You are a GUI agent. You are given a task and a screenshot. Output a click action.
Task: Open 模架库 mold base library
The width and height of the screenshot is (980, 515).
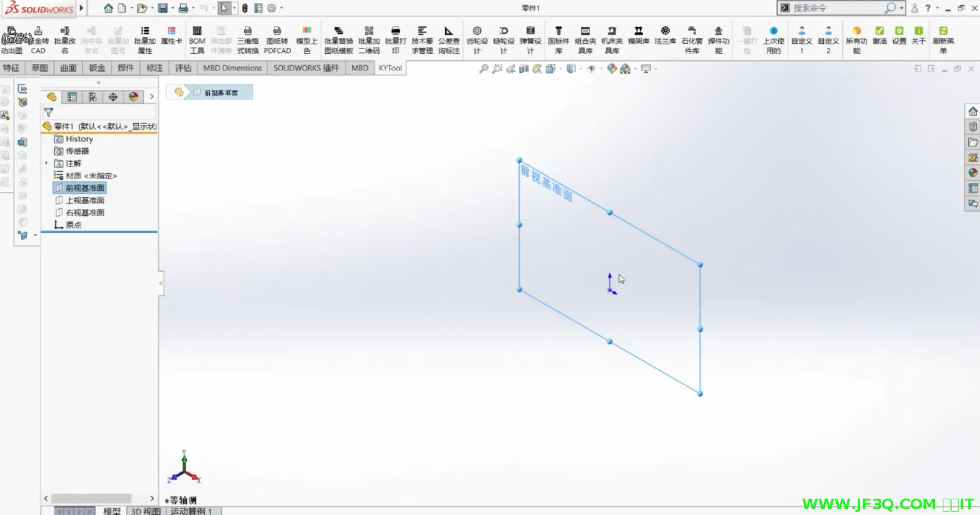(638, 35)
